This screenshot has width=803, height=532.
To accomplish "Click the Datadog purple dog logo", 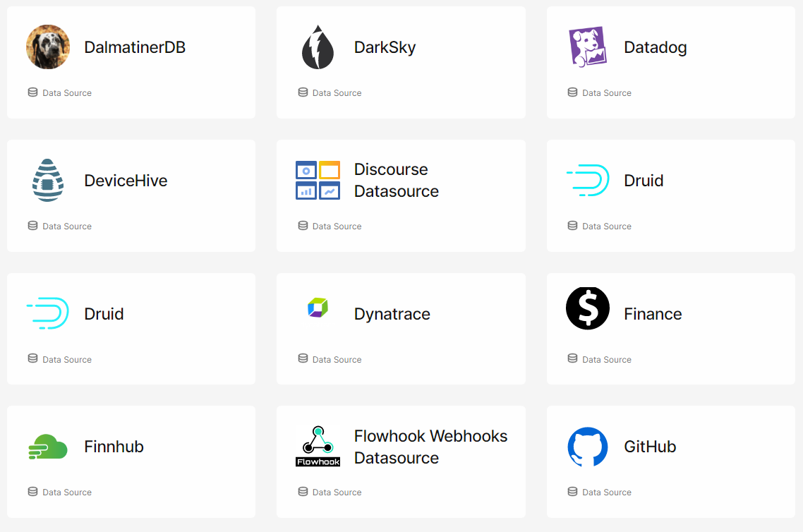I will [x=588, y=47].
